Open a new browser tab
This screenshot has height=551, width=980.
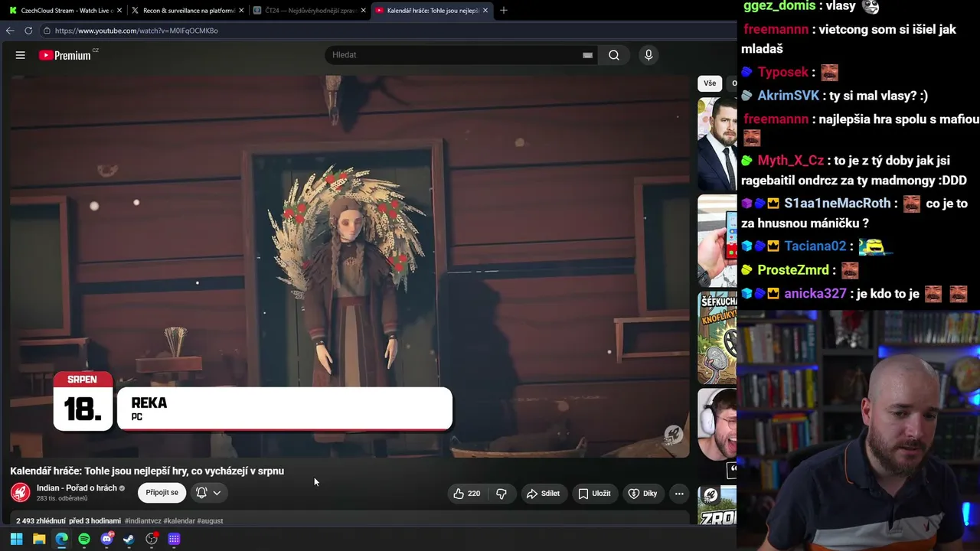pos(504,11)
